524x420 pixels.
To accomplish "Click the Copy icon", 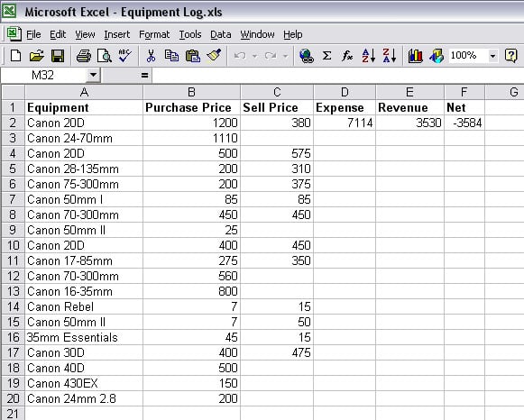I will point(171,55).
